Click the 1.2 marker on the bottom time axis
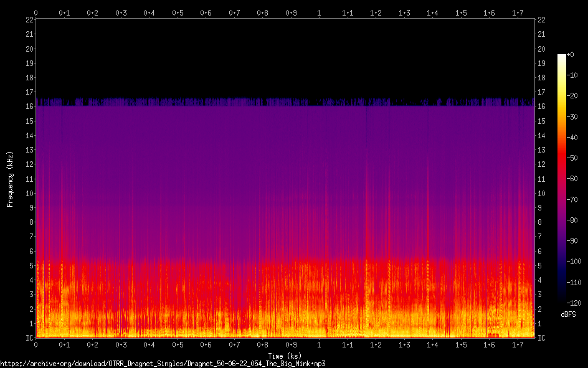 376,344
